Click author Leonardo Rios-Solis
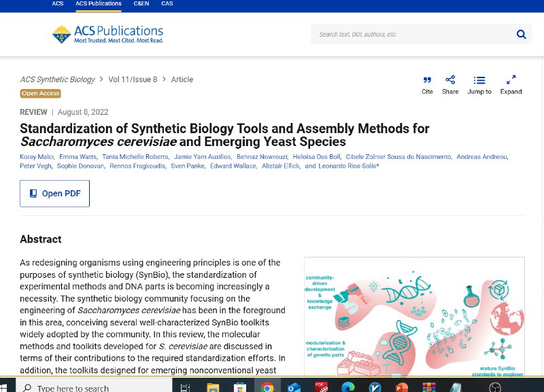Viewport: 544px width, 392px height. (347, 166)
